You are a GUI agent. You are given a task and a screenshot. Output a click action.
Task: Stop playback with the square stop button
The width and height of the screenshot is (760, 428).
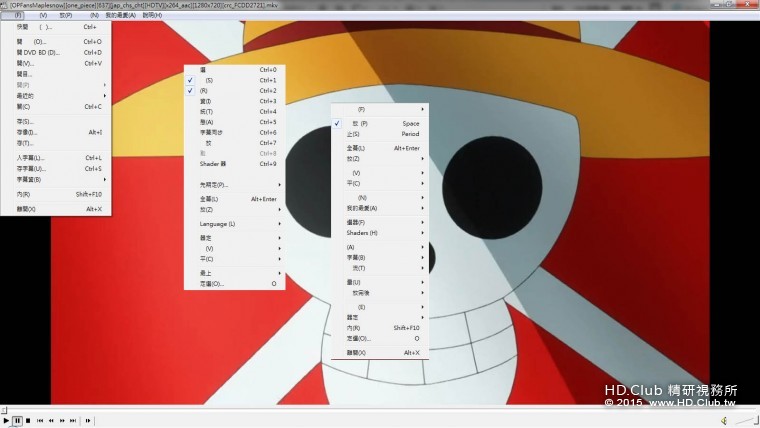(x=28, y=421)
